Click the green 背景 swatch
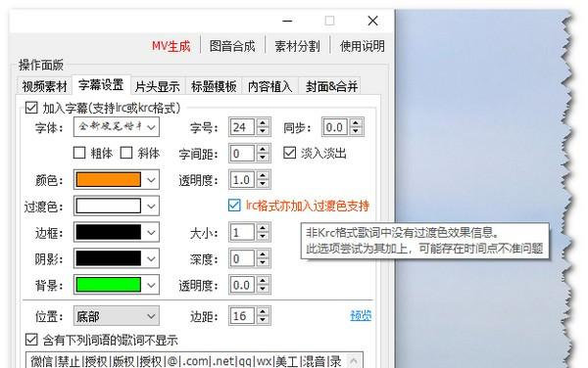588x368 pixels. point(109,285)
